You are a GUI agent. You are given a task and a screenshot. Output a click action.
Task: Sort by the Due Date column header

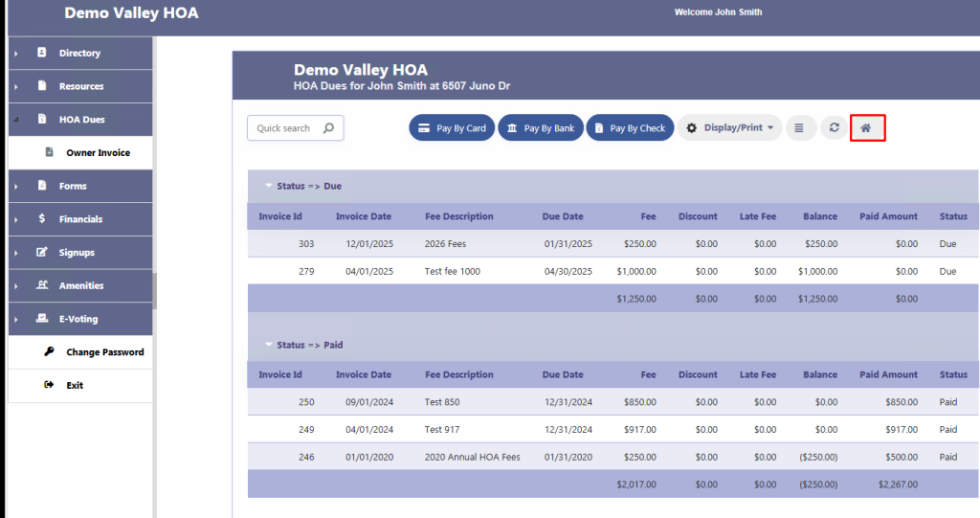(562, 216)
